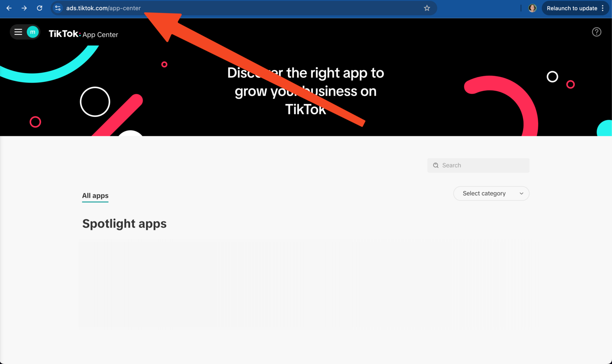This screenshot has width=612, height=364.
Task: Reload the App Center page
Action: point(39,8)
